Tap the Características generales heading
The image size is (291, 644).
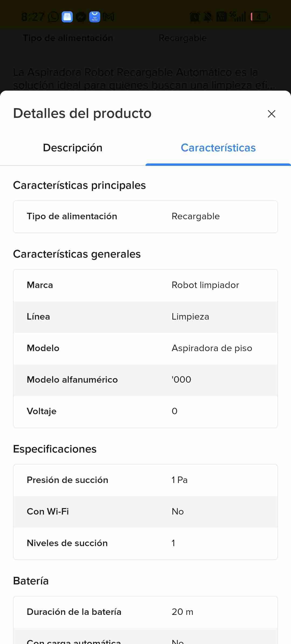point(77,254)
